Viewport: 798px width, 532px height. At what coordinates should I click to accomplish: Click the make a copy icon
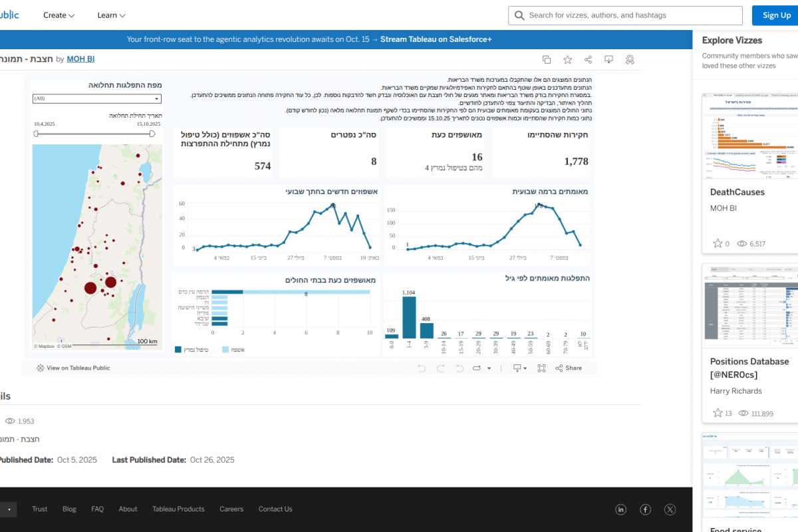coord(547,59)
